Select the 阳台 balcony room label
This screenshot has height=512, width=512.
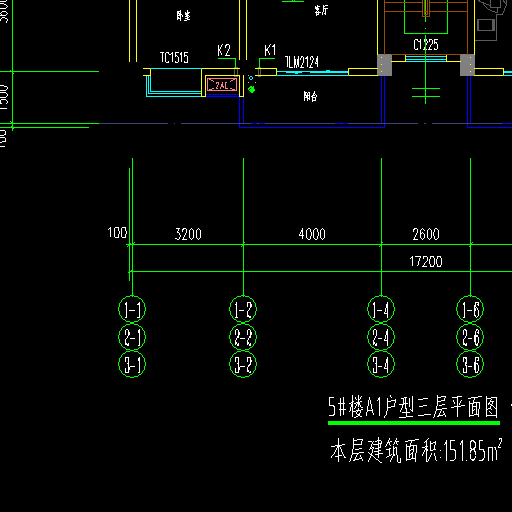click(310, 96)
